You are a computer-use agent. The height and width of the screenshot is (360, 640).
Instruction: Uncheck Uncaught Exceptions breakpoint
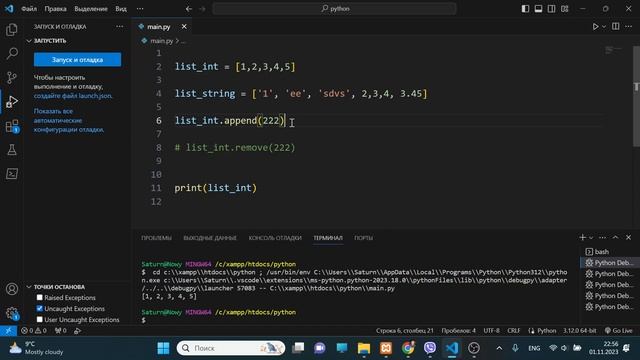(x=40, y=309)
